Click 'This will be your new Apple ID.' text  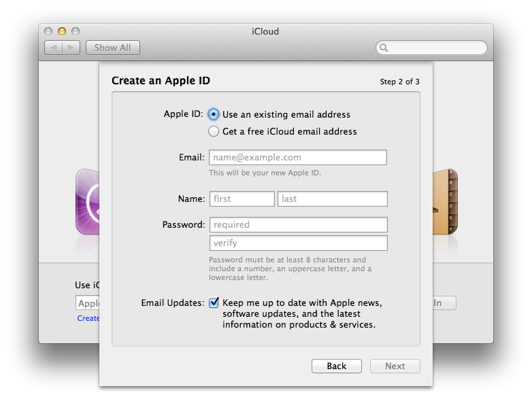click(x=265, y=173)
